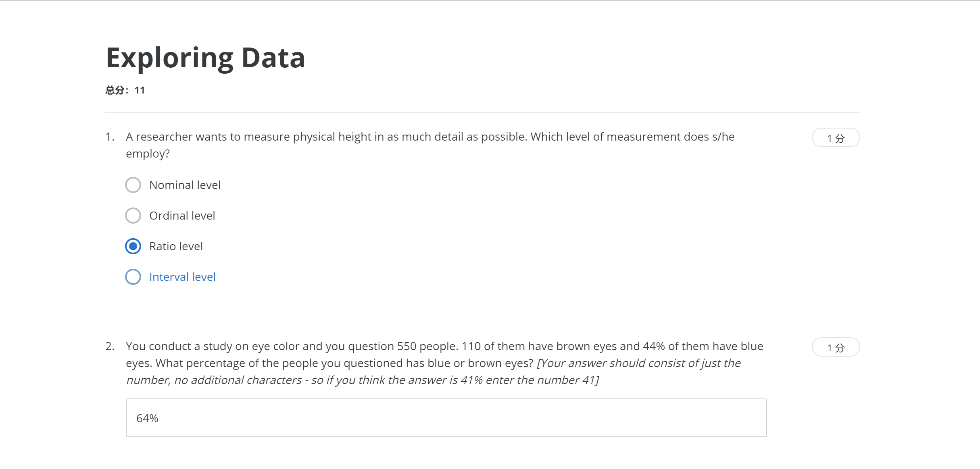Click the word 'employ?' ending question 1

tap(148, 154)
